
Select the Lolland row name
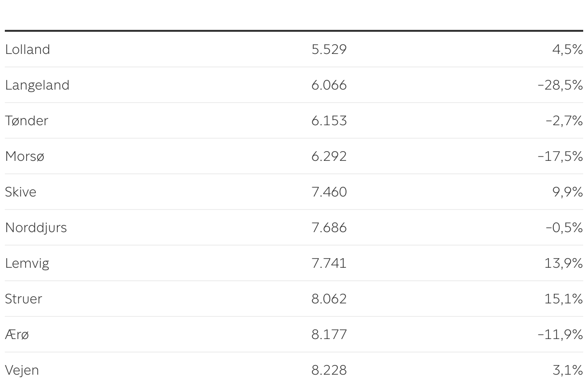tap(27, 49)
